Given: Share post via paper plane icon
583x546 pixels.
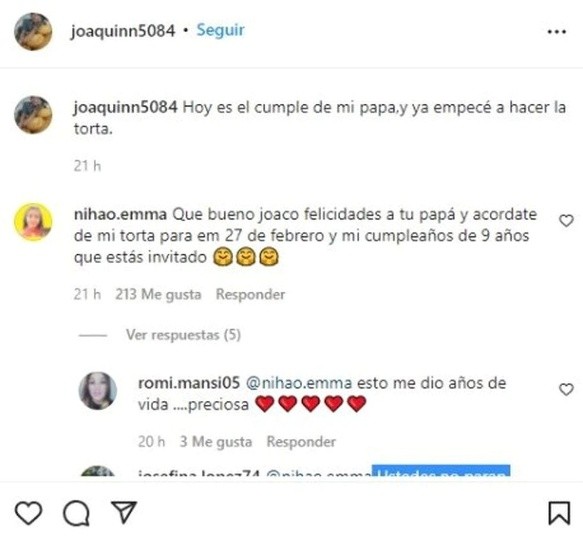Looking at the screenshot, I should pos(124,512).
